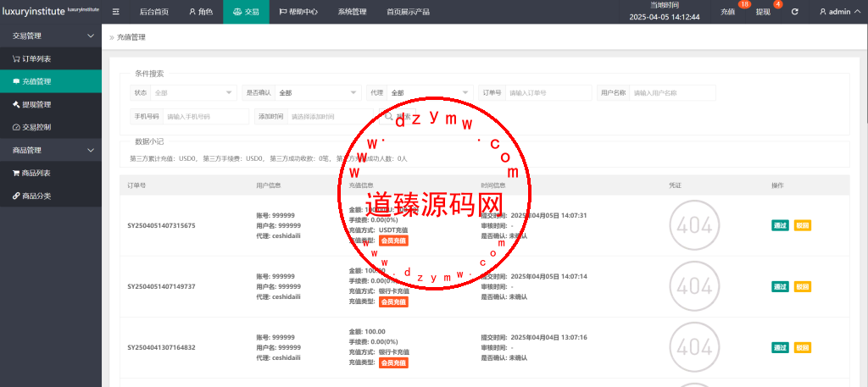Open the 添加时间 date picker field
This screenshot has width=868, height=387.
click(331, 117)
